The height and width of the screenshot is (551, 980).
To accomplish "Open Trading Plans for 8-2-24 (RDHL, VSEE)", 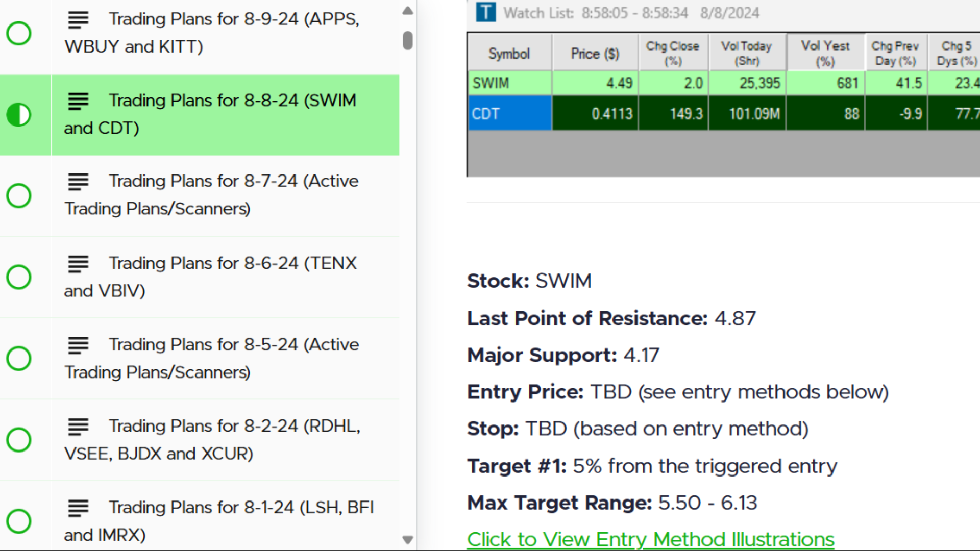I will tap(212, 440).
